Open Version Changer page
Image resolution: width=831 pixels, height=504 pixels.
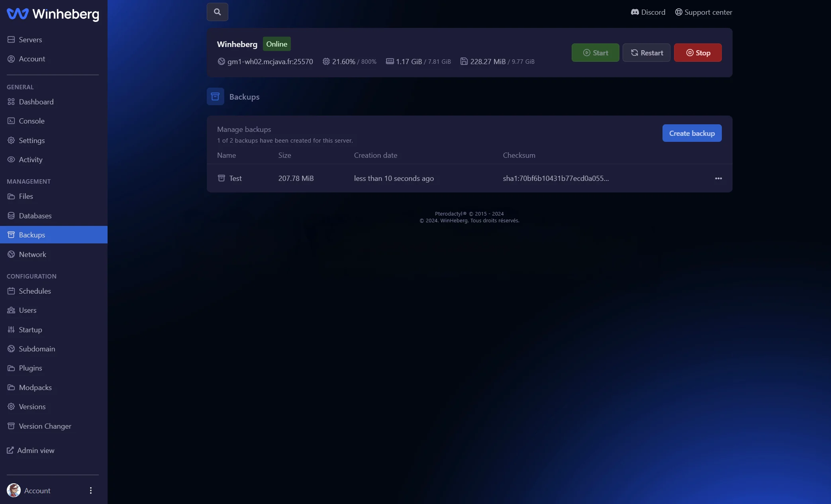tap(45, 426)
